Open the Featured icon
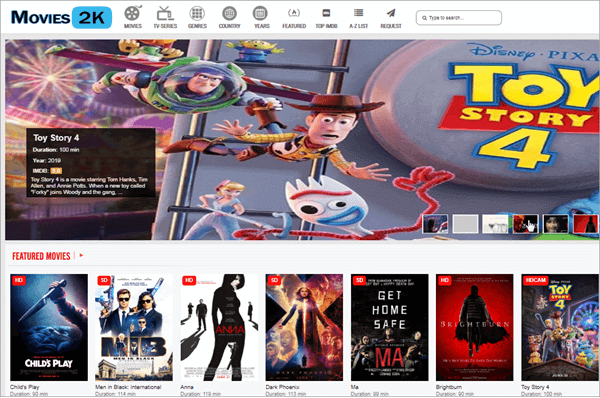This screenshot has height=398, width=600. tap(294, 13)
